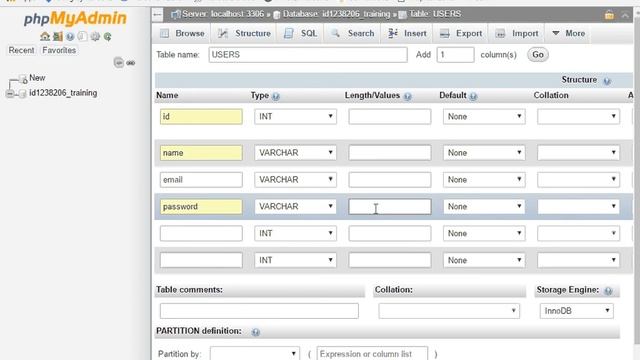Click the Length/Values field for id row

390,117
